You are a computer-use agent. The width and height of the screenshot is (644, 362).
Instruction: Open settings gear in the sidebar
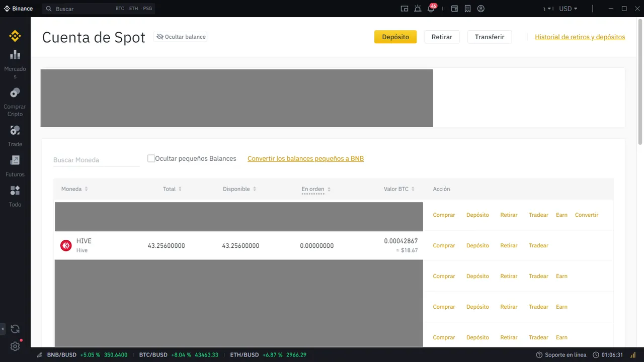click(x=15, y=346)
